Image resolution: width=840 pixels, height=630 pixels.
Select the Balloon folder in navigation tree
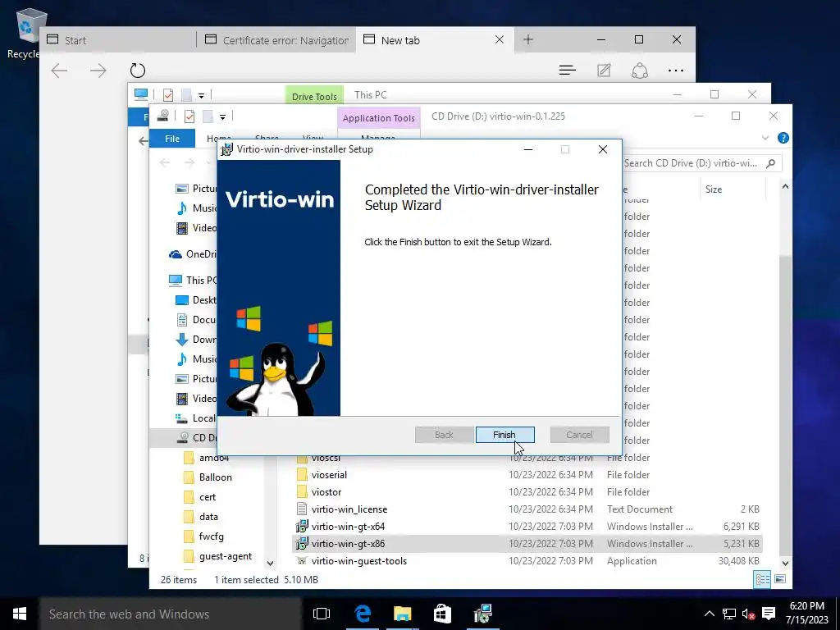[x=216, y=477]
